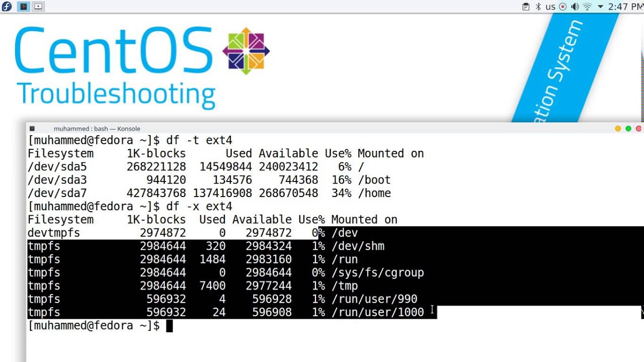Click the '/boot' mount point
Viewport: 644px width, 362px height.
(x=374, y=180)
